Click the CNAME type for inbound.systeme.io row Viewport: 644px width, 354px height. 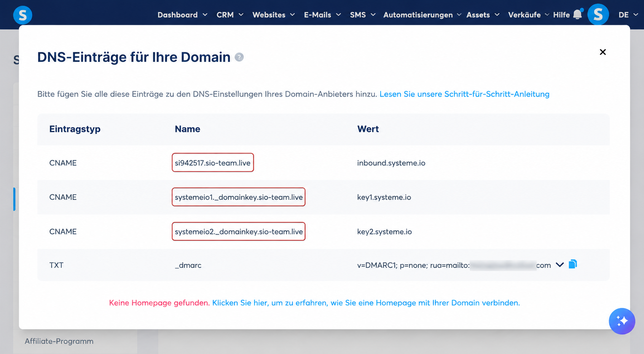coord(63,163)
